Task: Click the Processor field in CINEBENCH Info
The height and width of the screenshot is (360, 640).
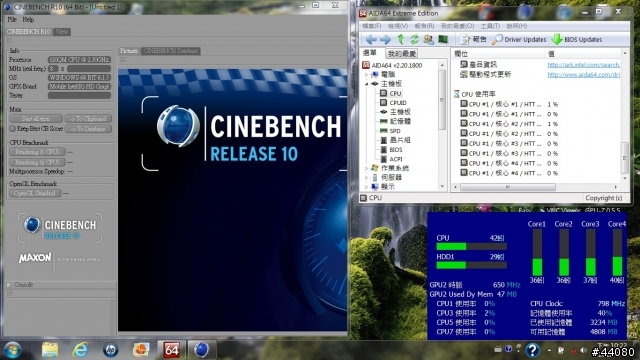Action: pyautogui.click(x=79, y=60)
